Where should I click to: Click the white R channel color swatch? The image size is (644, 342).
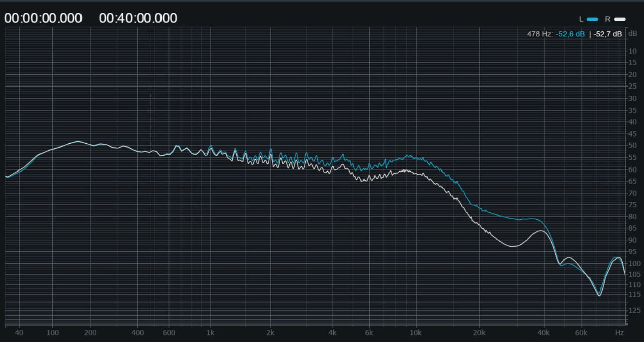620,19
